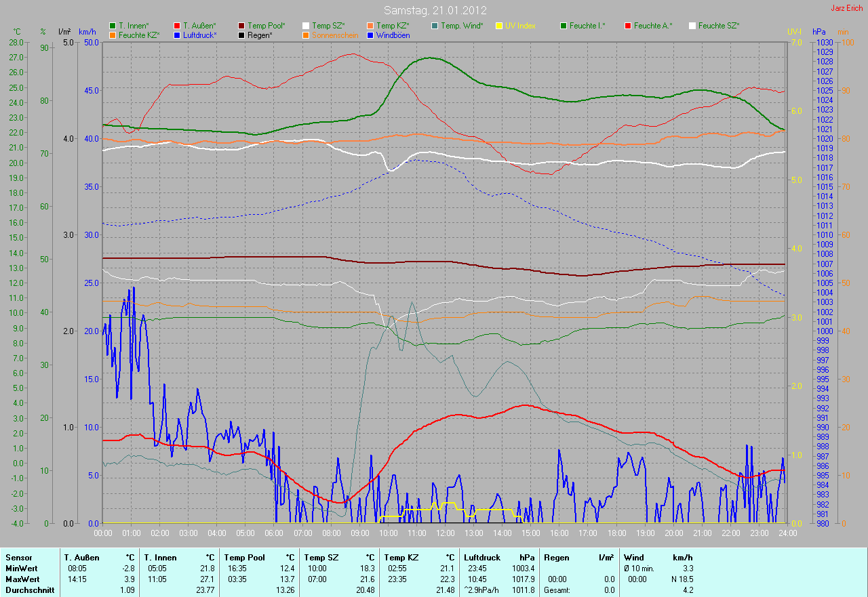Select the hPa axis header on right

(820, 32)
